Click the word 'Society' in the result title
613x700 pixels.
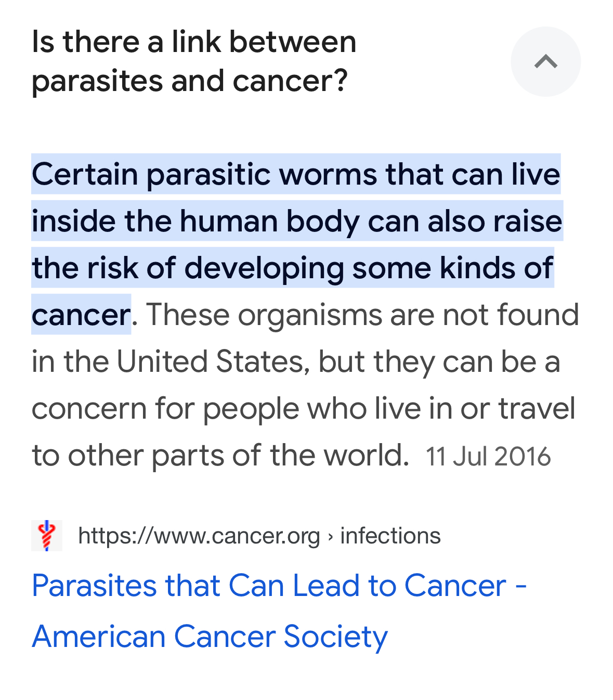[x=336, y=637]
